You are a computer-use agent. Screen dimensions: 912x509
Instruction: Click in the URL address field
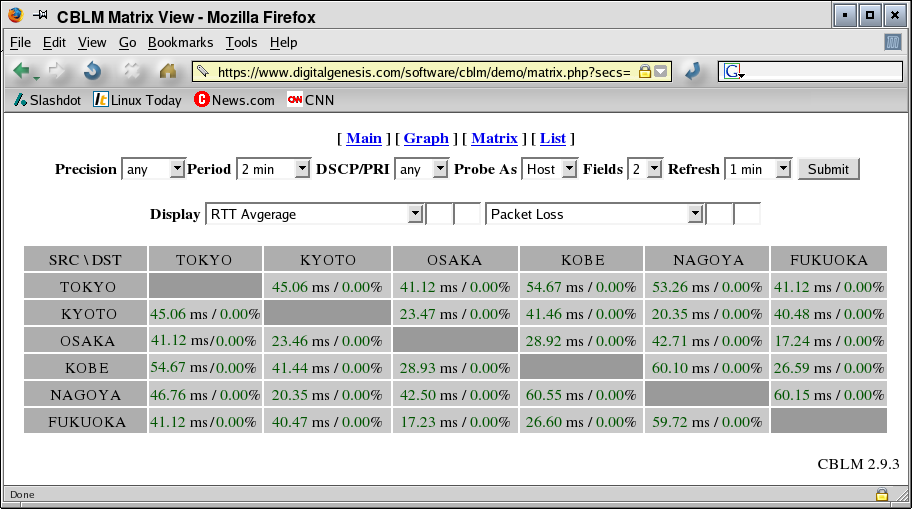(x=420, y=72)
